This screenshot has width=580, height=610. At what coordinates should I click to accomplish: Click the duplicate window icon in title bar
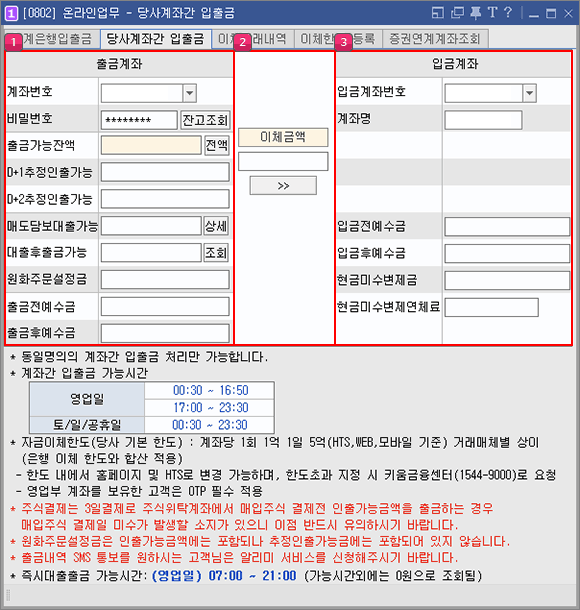point(457,13)
